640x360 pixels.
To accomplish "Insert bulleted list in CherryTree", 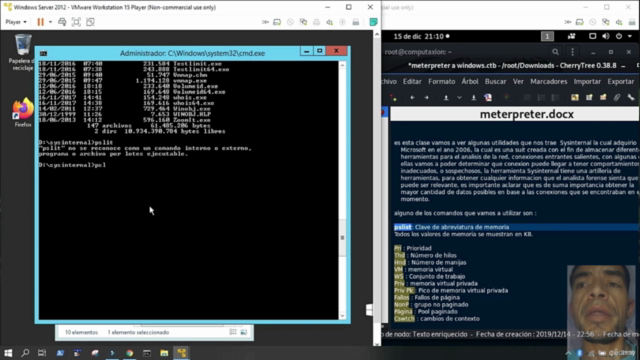I will point(527,98).
